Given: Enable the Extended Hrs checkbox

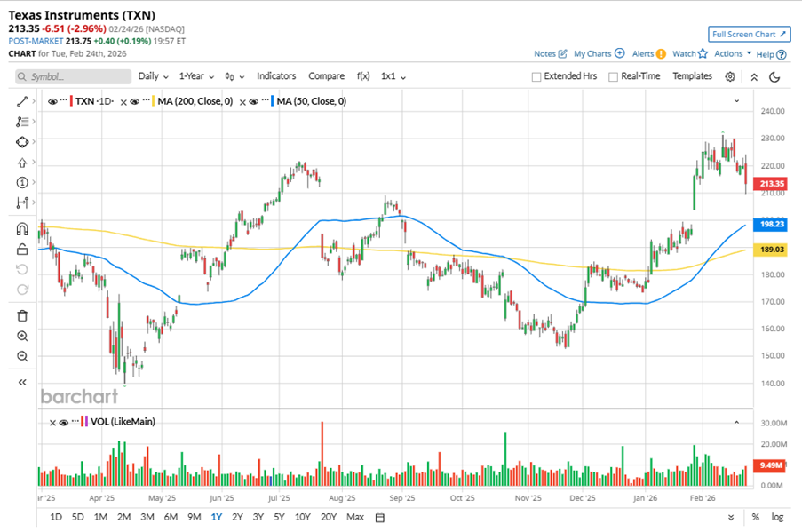Looking at the screenshot, I should pyautogui.click(x=536, y=77).
